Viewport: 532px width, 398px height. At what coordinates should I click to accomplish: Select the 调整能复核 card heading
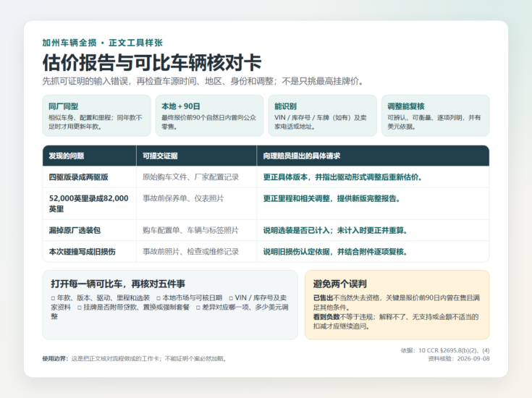tap(406, 106)
